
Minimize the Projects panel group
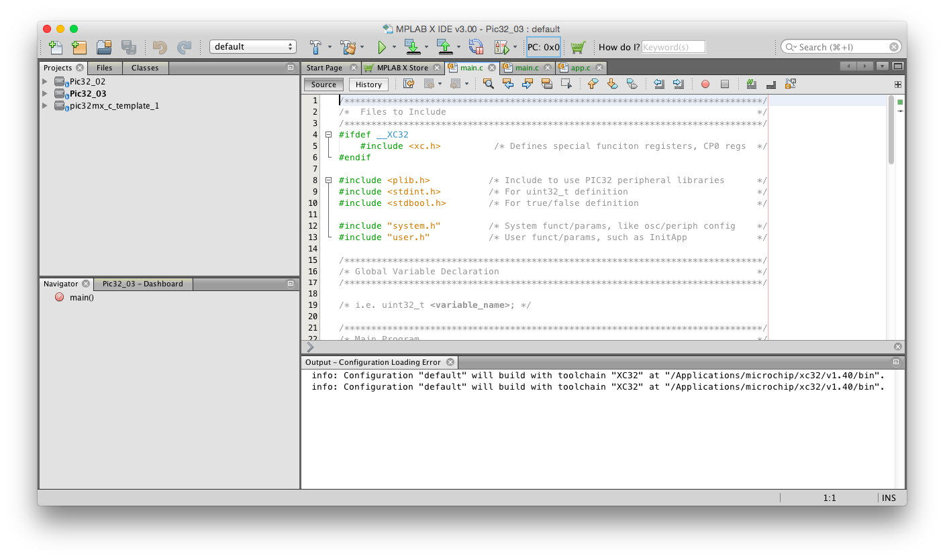coord(291,67)
